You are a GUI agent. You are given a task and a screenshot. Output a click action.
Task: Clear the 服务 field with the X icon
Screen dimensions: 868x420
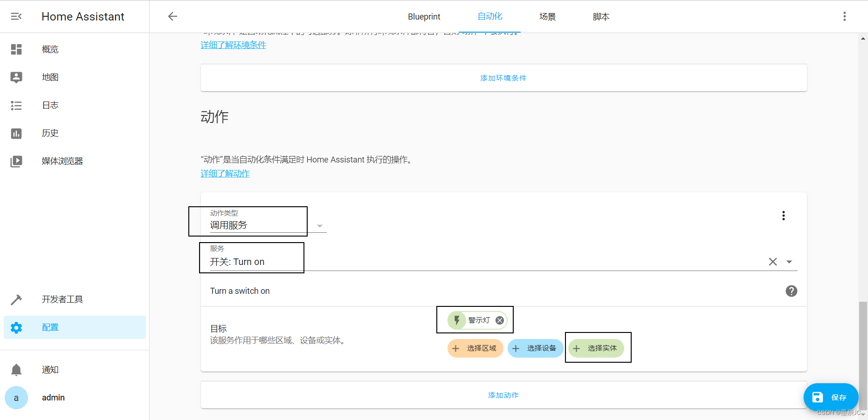[773, 262]
